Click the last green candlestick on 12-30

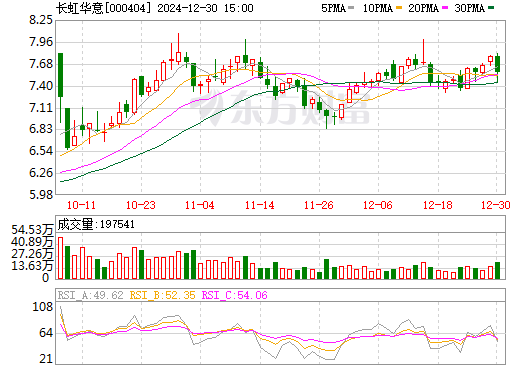[498, 64]
